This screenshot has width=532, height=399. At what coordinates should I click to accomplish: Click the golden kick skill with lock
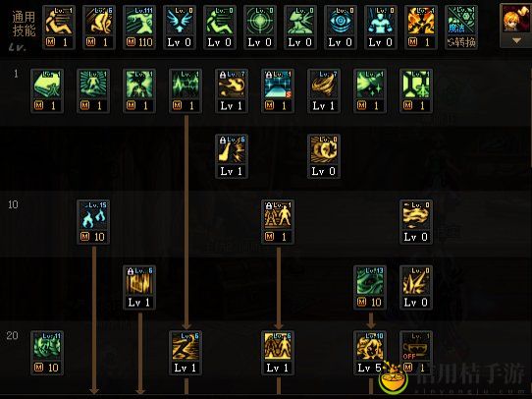coord(232,156)
